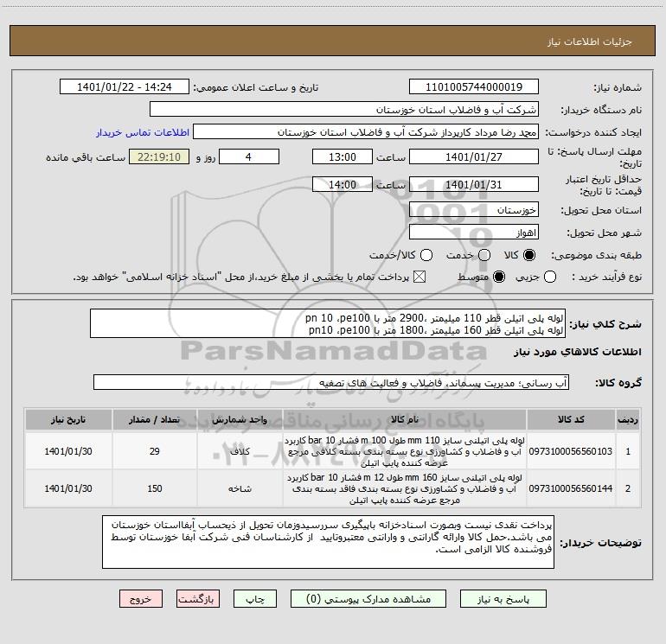Image resolution: width=666 pixels, height=644 pixels.
Task: Click the remaining days field showing 4
Action: point(249,157)
